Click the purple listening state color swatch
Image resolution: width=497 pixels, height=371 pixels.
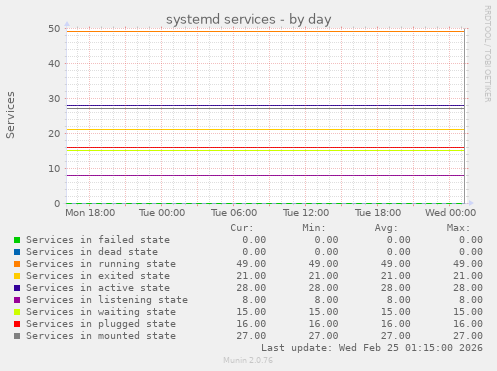click(x=17, y=300)
